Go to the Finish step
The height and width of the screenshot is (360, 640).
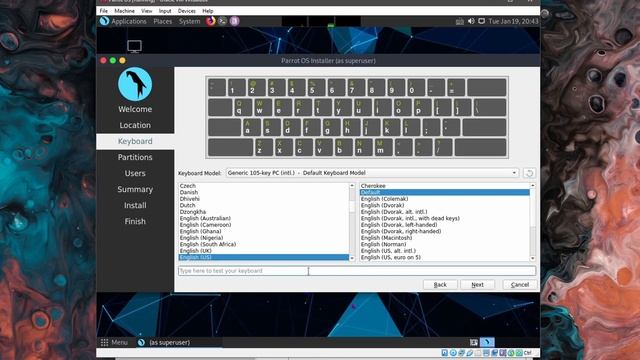pos(135,221)
